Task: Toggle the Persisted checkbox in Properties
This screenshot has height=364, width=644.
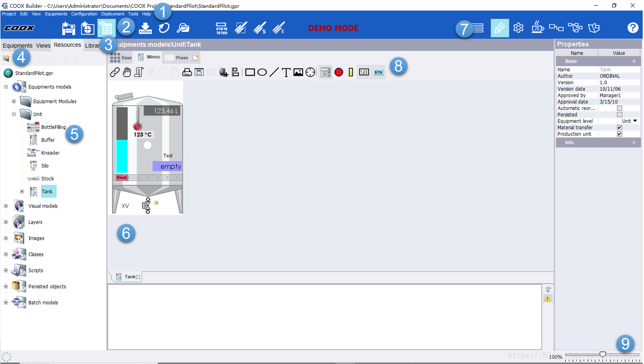Action: [x=619, y=114]
